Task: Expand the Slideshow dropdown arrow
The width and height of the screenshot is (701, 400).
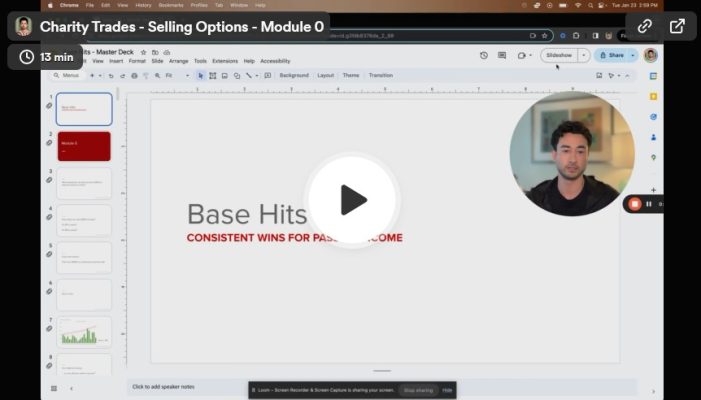Action: (x=583, y=55)
